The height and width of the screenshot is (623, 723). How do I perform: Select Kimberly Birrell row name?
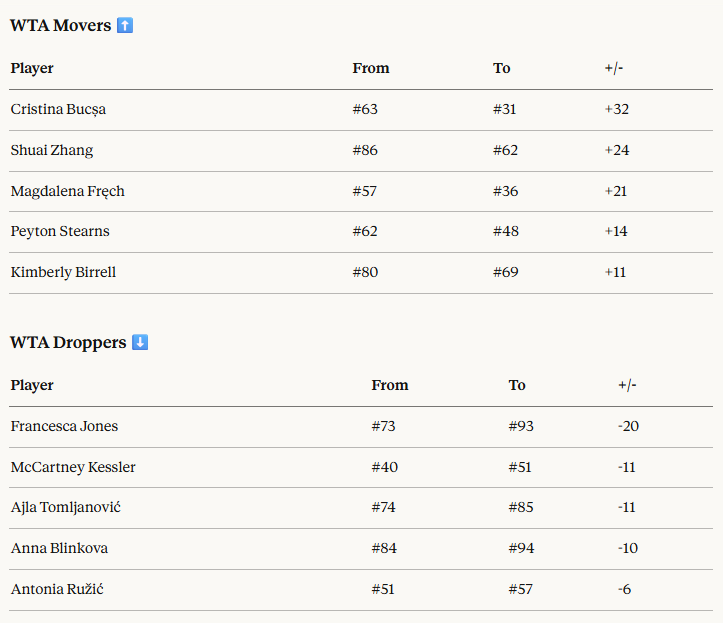pyautogui.click(x=63, y=272)
